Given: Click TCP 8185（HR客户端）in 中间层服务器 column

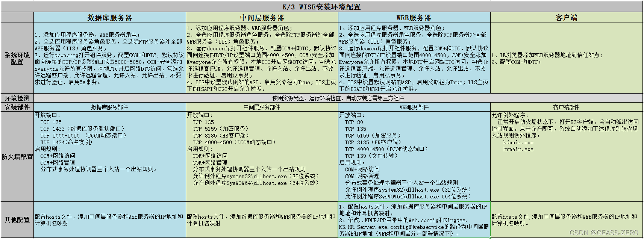Looking at the screenshot, I should pyautogui.click(x=221, y=136).
